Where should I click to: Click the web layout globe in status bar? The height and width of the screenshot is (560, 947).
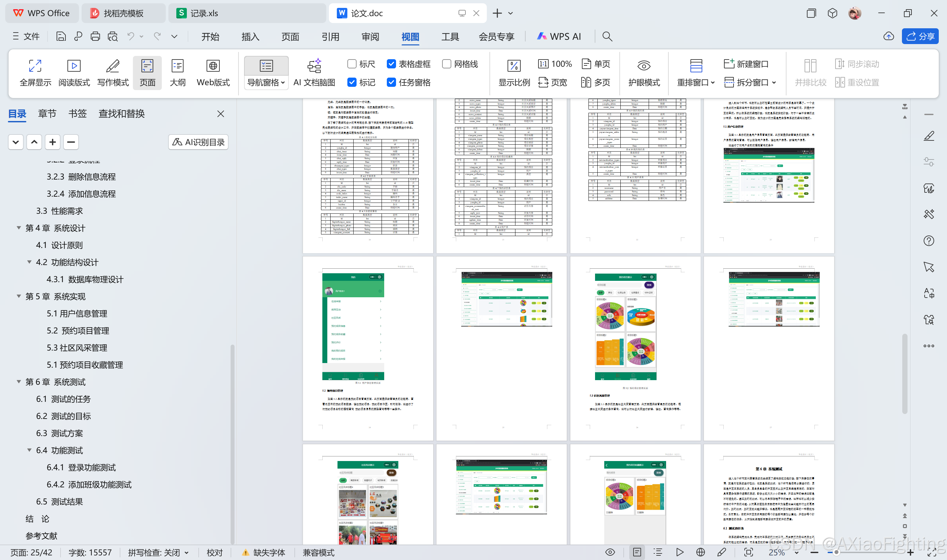click(x=701, y=552)
